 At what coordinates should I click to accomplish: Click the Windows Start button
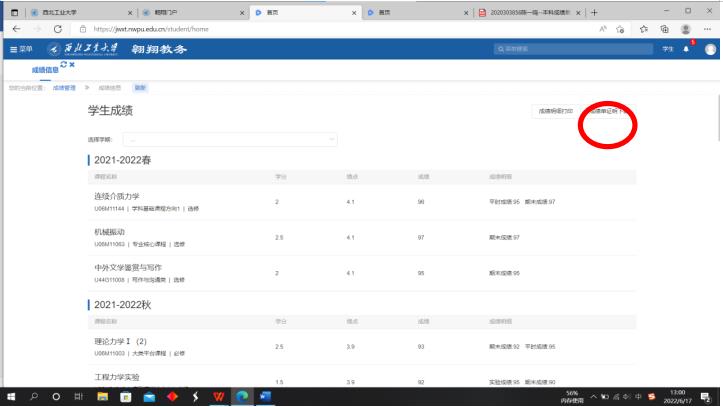pyautogui.click(x=11, y=396)
